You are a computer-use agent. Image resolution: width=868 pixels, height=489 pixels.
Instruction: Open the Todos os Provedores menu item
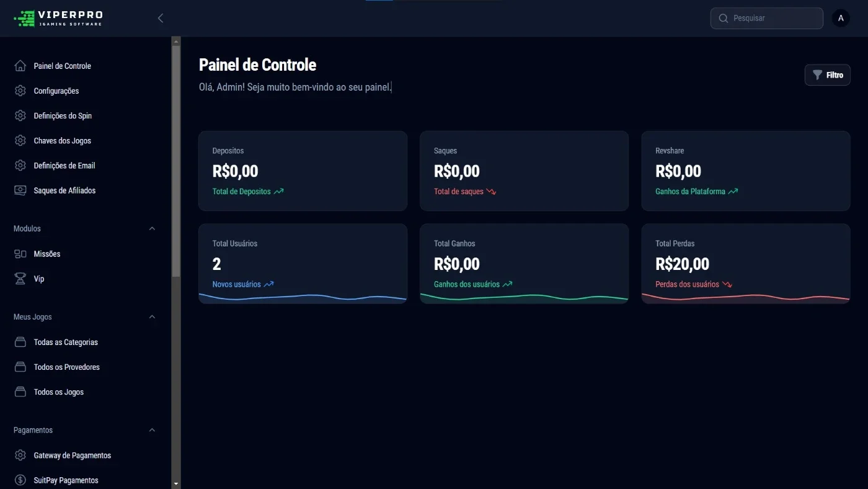[x=66, y=367]
